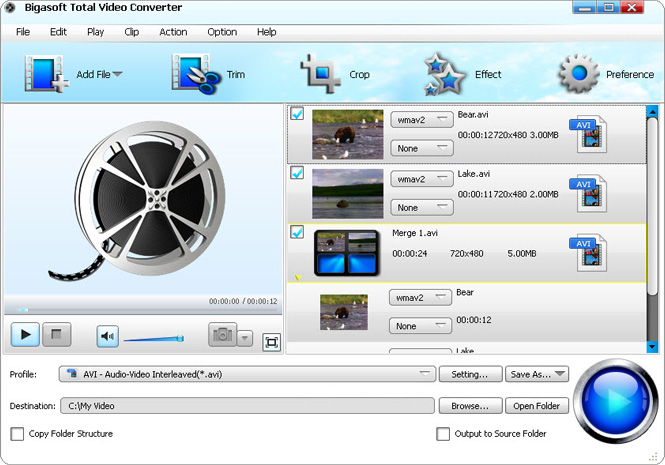Uncheck the Merge 1.avi checkbox
Viewport: 665px width, 465px height.
(297, 232)
